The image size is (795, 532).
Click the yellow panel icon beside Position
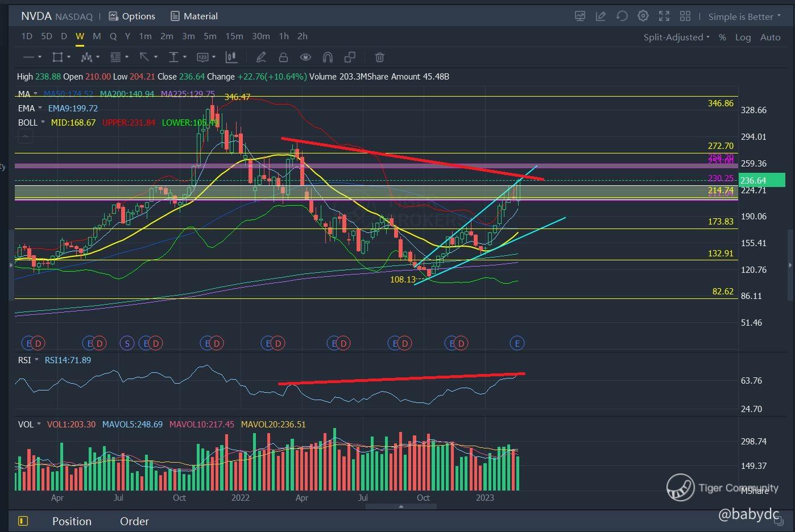tap(23, 521)
